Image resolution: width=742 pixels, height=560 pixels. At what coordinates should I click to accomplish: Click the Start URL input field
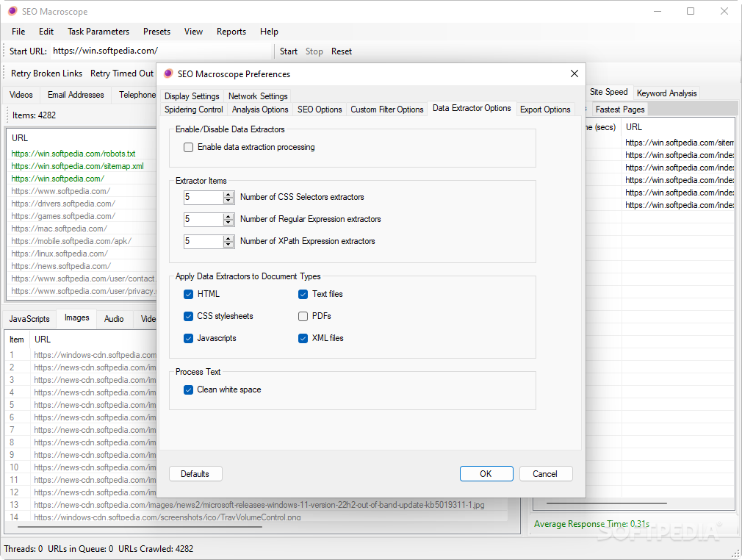(161, 51)
